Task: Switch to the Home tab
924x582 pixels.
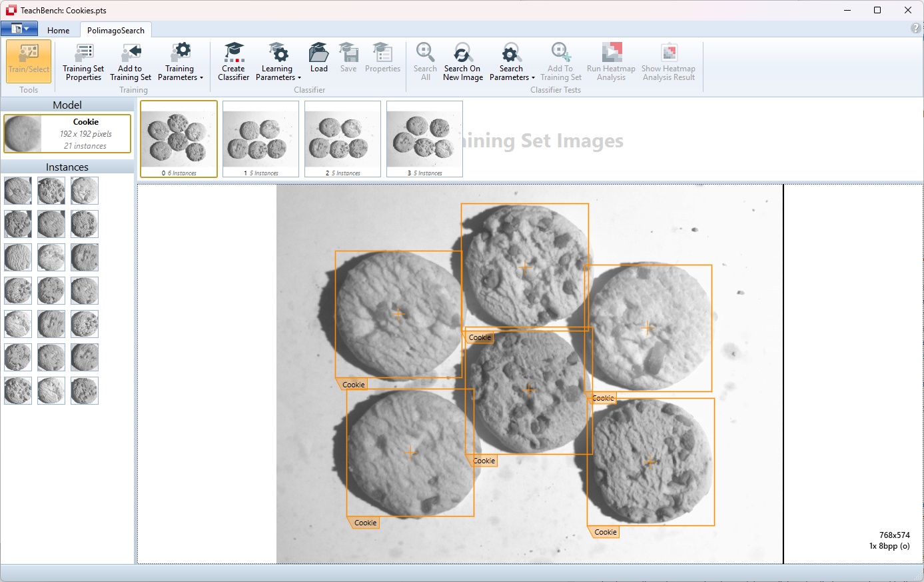Action: coord(59,30)
